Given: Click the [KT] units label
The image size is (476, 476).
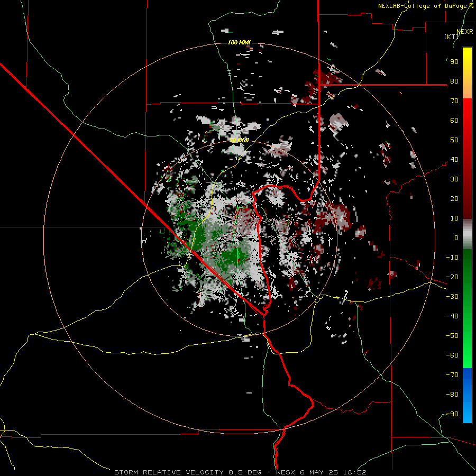Looking at the screenshot, I should point(452,36).
